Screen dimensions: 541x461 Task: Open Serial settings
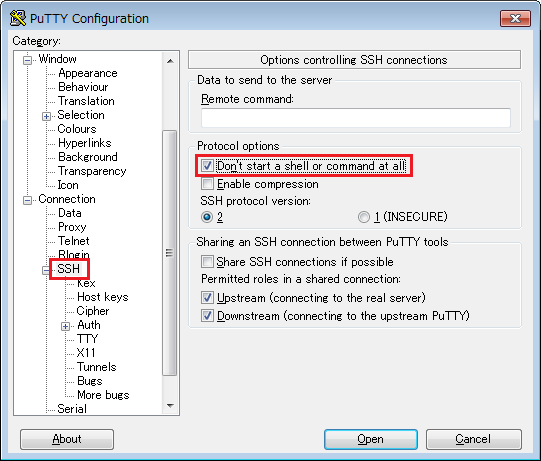coord(72,409)
